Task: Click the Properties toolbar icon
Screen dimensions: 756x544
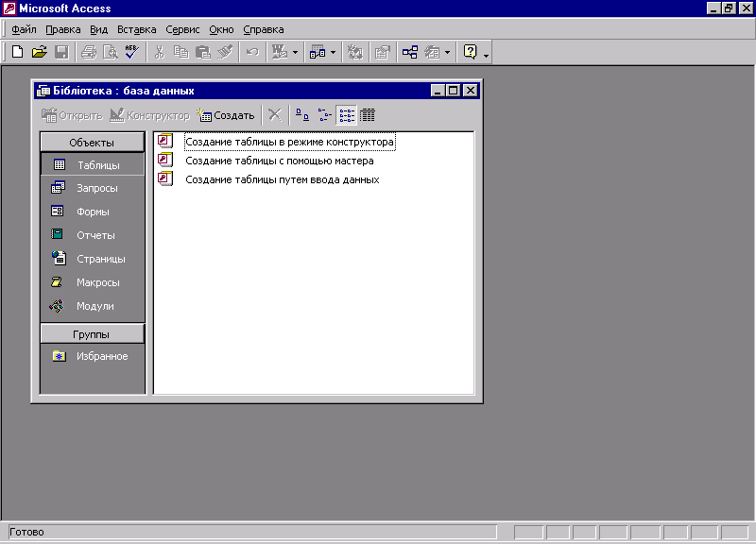Action: point(383,52)
